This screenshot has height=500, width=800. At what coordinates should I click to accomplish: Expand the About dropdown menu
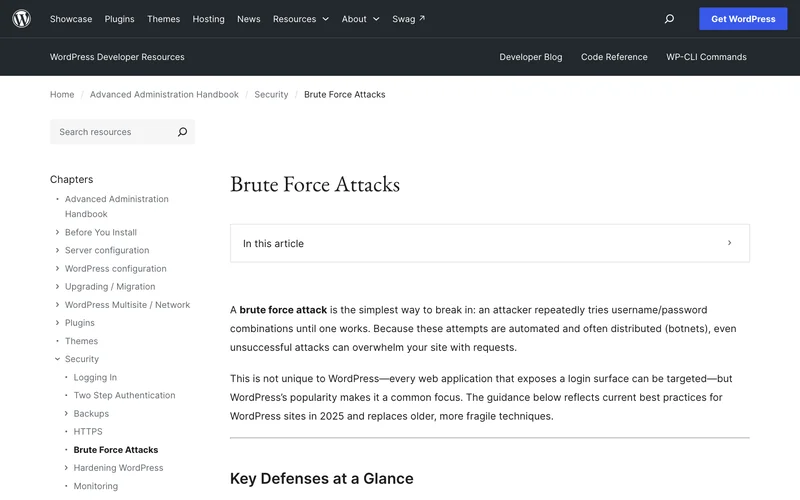click(360, 19)
